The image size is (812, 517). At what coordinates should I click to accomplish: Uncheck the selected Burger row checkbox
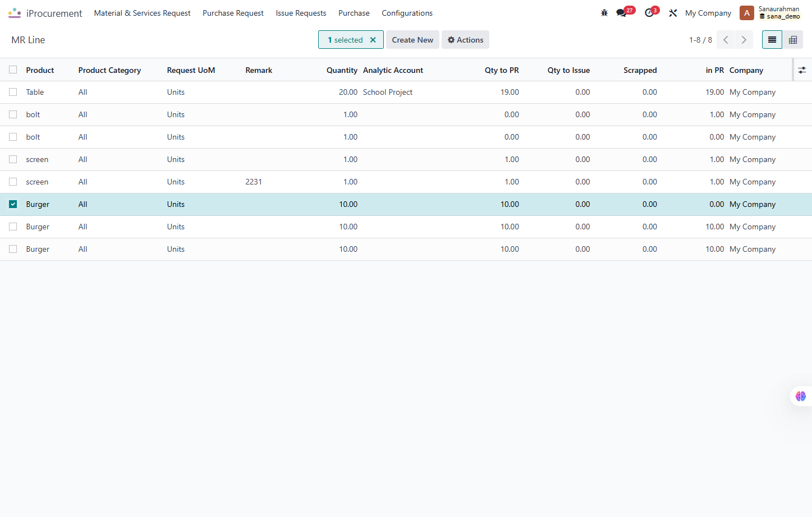click(13, 205)
